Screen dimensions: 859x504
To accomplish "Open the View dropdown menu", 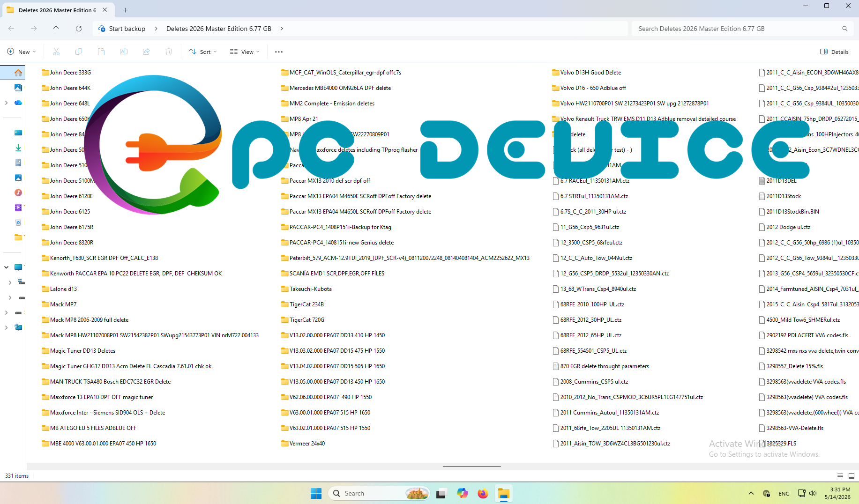I will (245, 52).
